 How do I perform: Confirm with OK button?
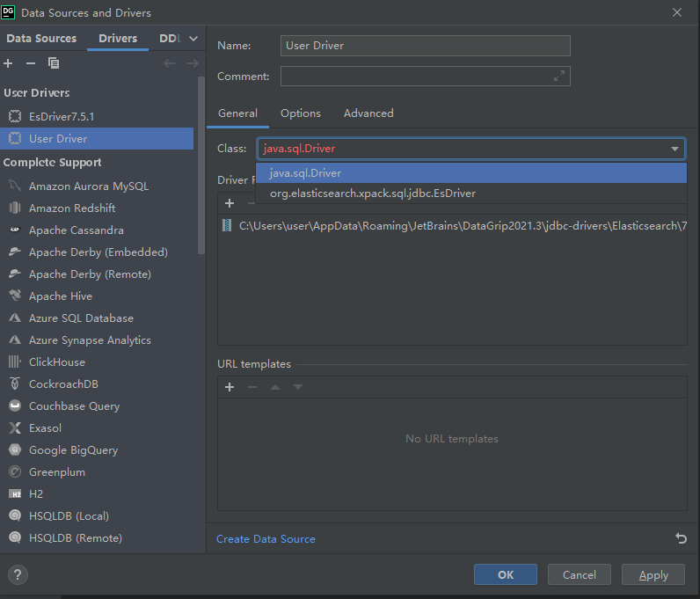click(506, 574)
